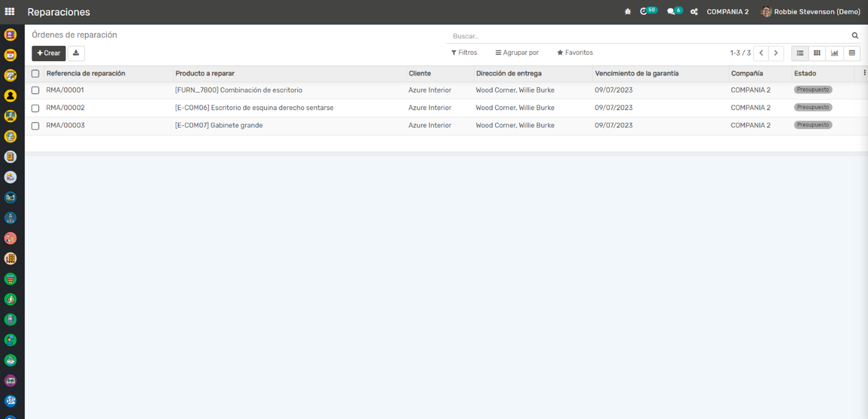Image resolution: width=868 pixels, height=419 pixels.
Task: Open the Agrupar por dropdown
Action: pos(517,53)
